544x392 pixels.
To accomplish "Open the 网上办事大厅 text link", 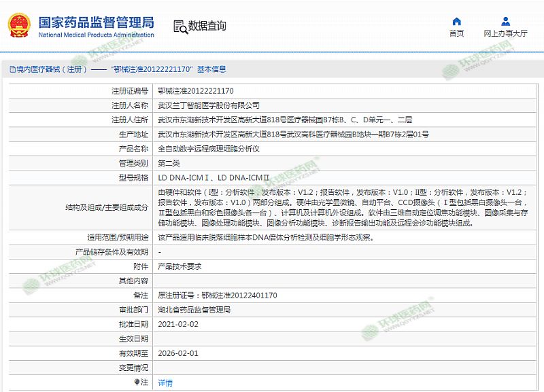I will (x=505, y=33).
